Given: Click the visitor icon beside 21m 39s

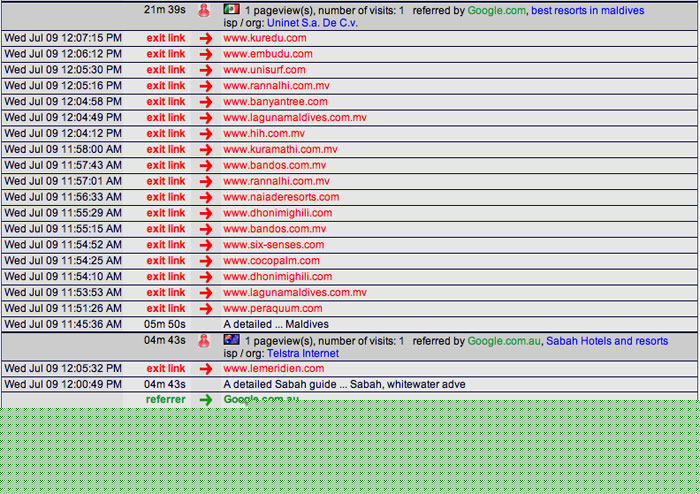Looking at the screenshot, I should [204, 11].
